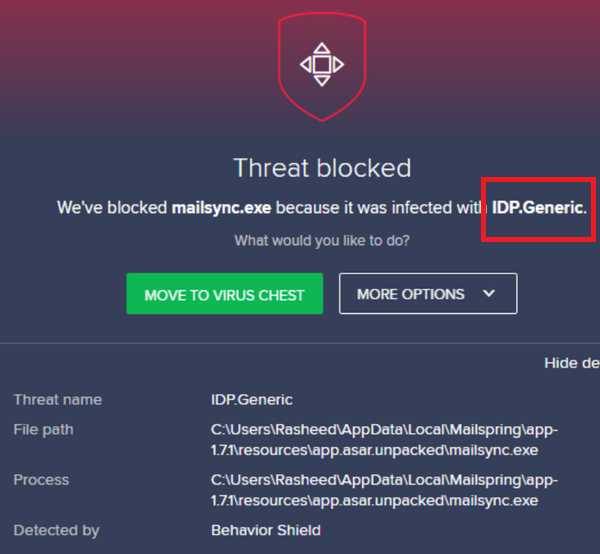Click the Behavior Shield value
Image resolution: width=600 pixels, height=554 pixels.
[265, 530]
